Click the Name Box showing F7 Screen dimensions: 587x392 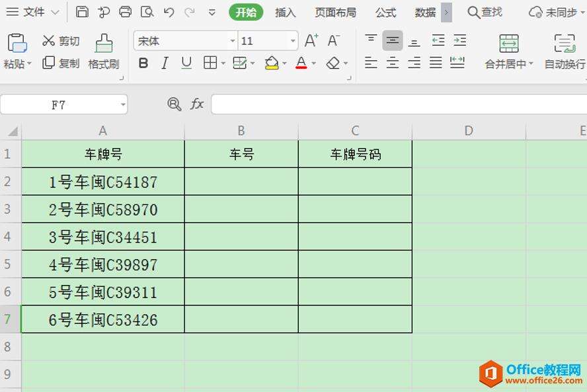click(x=58, y=104)
